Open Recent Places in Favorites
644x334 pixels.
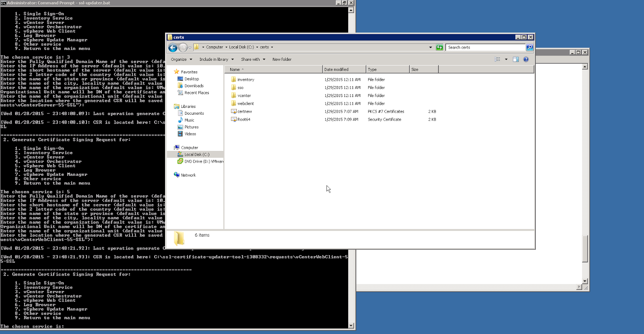196,93
